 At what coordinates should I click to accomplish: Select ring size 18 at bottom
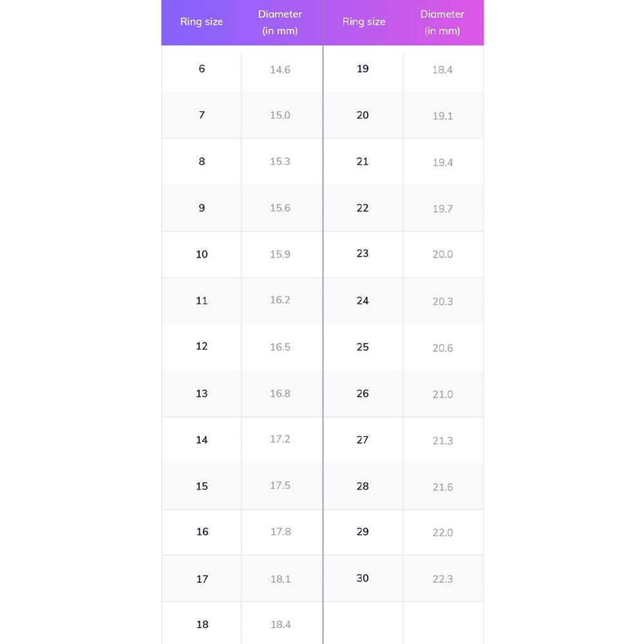(202, 625)
